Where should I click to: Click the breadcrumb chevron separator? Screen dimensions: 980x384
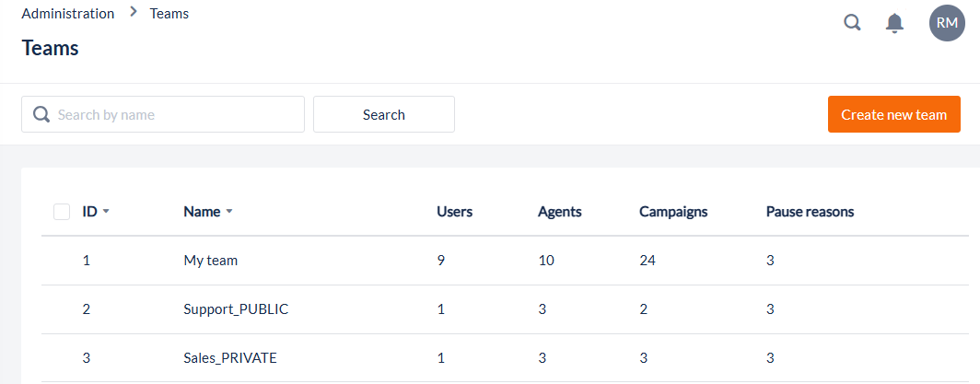point(134,13)
